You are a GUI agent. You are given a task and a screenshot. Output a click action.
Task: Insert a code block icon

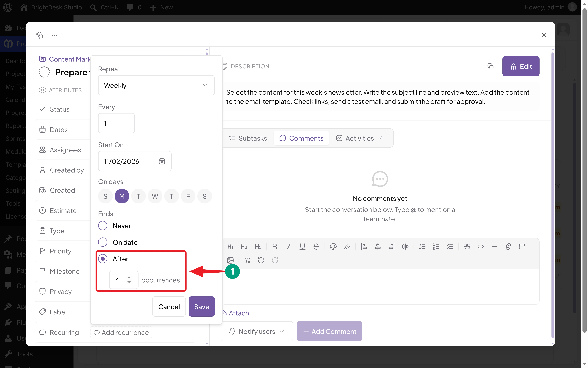click(x=481, y=247)
